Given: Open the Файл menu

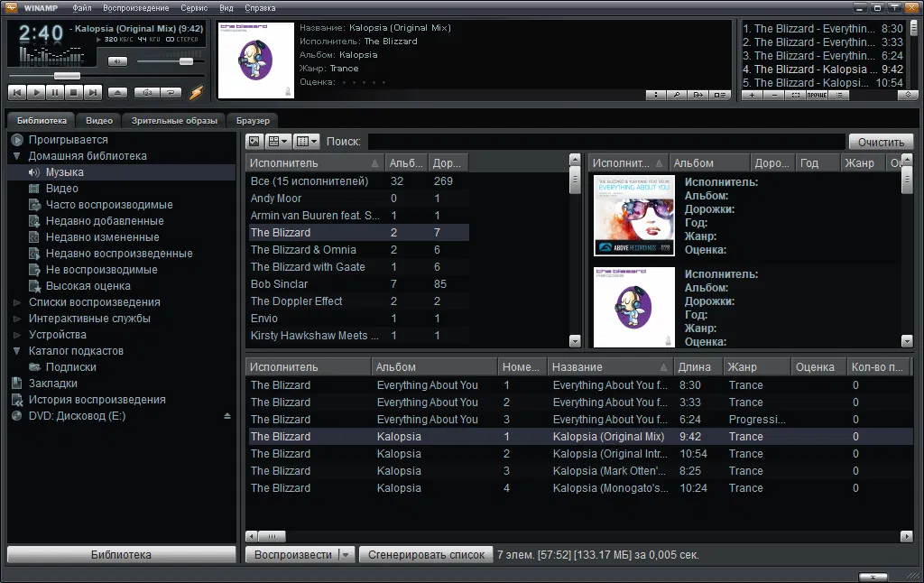Looking at the screenshot, I should (82, 8).
